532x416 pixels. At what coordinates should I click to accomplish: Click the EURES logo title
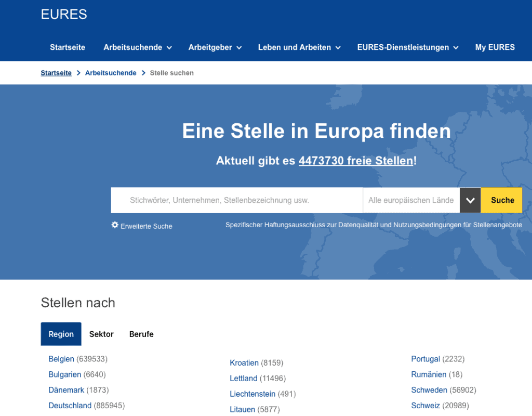click(64, 15)
